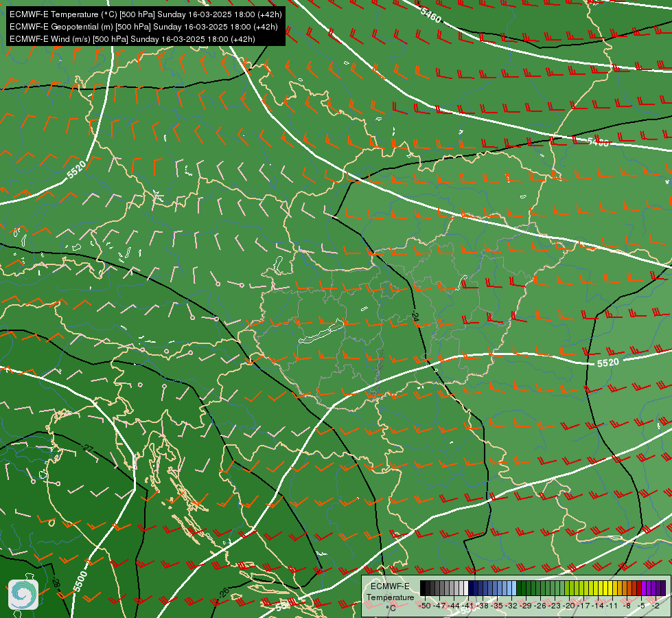Click the 5400 geopotential contour label
Viewport: 672px width, 618px height.
point(597,142)
